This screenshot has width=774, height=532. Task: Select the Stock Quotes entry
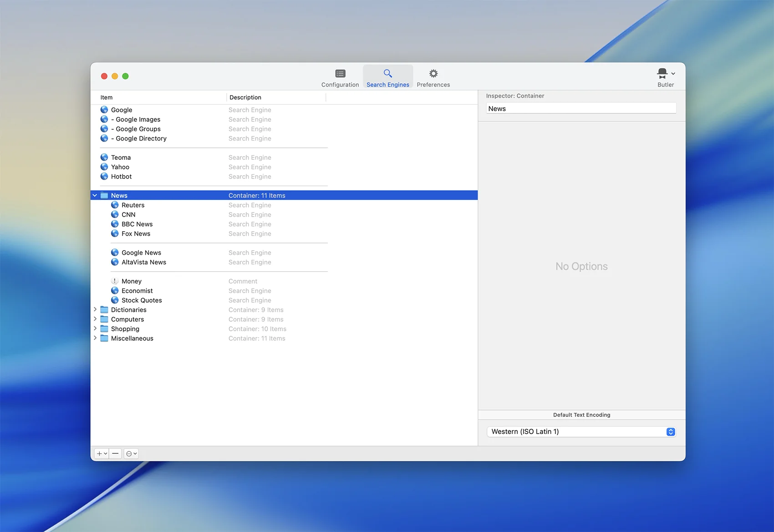142,300
